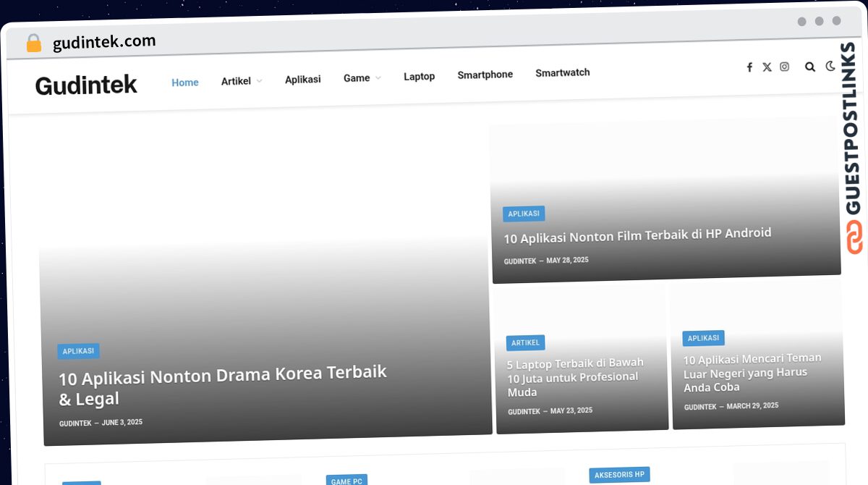The image size is (868, 485).
Task: Open the search magnifier icon
Action: point(809,67)
